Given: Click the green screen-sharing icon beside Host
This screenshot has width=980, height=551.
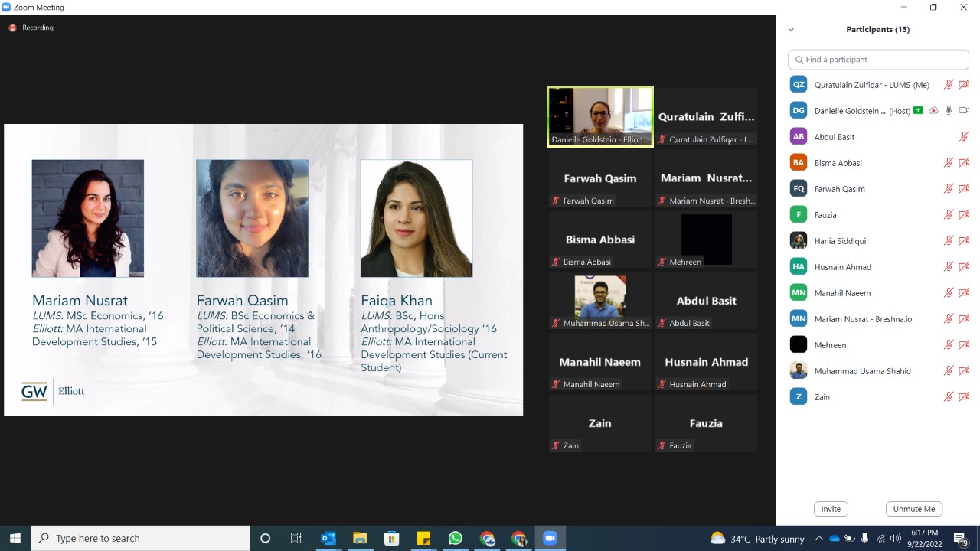Looking at the screenshot, I should point(919,111).
